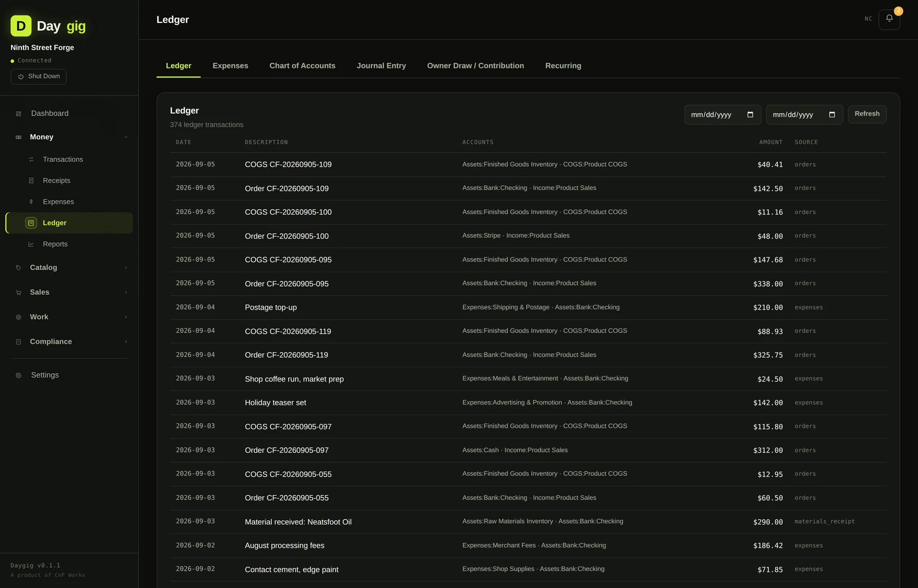The width and height of the screenshot is (918, 588).
Task: Open Owner Draw / Contribution tab
Action: pos(476,66)
